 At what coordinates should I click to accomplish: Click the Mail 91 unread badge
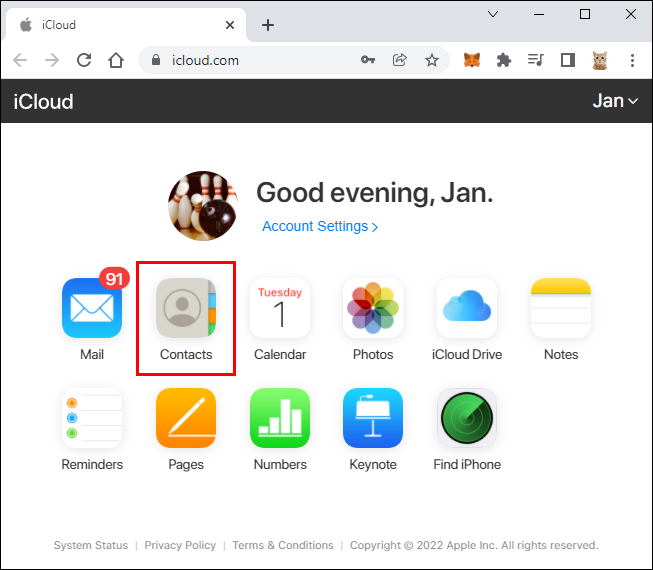(115, 279)
